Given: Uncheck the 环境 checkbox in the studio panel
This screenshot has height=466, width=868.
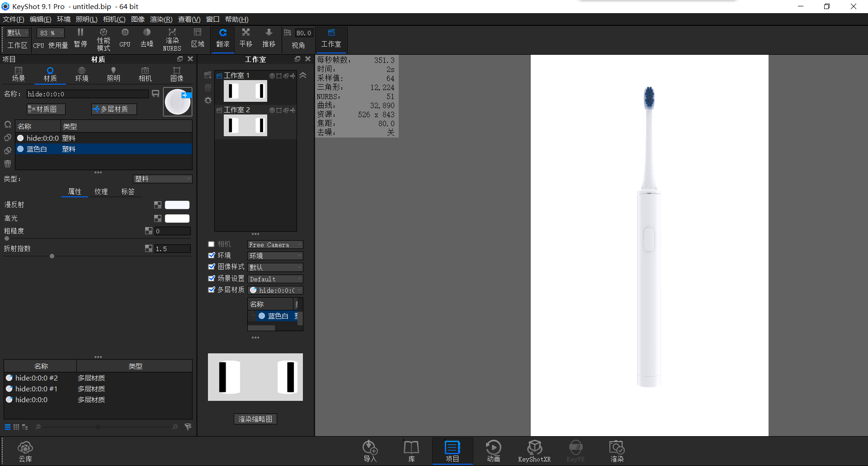Looking at the screenshot, I should pyautogui.click(x=211, y=255).
